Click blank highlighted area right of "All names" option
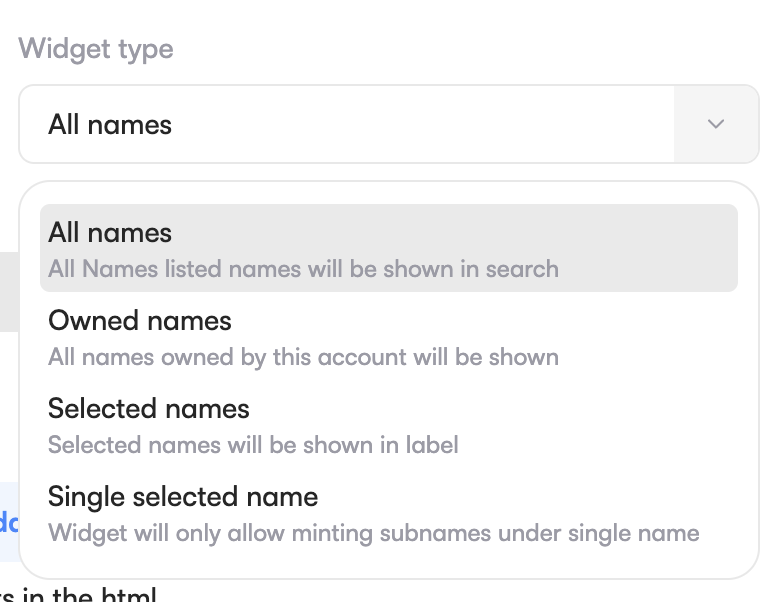The width and height of the screenshot is (778, 602). (450, 233)
